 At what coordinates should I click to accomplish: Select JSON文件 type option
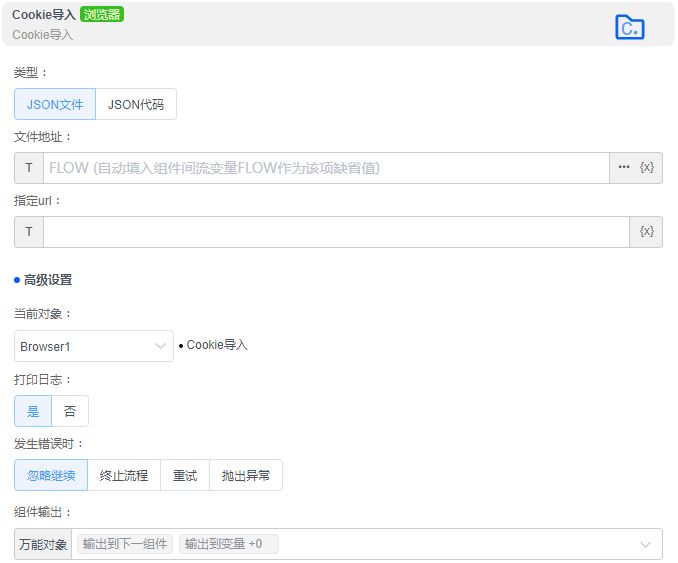click(x=55, y=104)
